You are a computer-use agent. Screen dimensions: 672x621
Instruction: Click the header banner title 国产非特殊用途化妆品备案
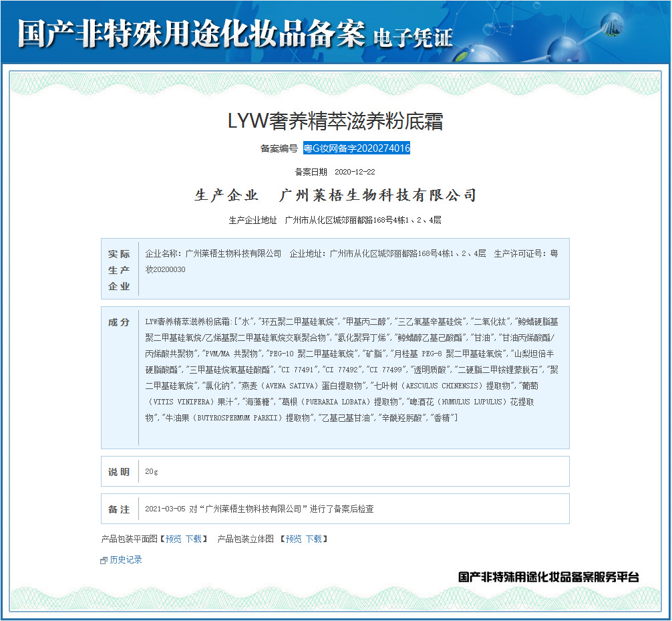point(191,33)
